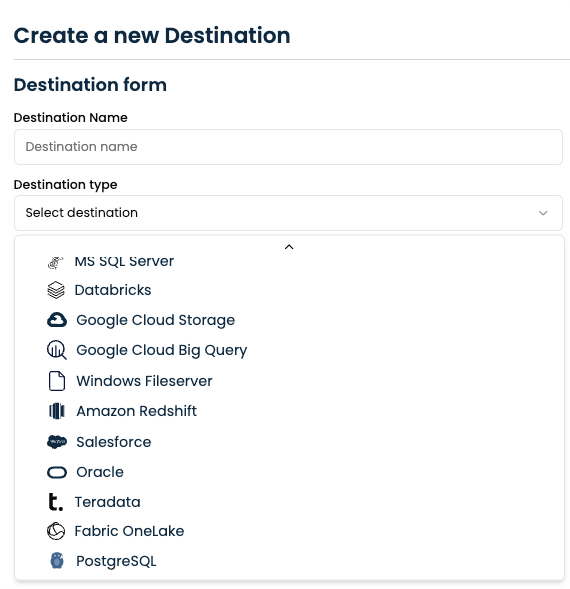Focus the Destination name input field
The image size is (570, 589).
[288, 147]
